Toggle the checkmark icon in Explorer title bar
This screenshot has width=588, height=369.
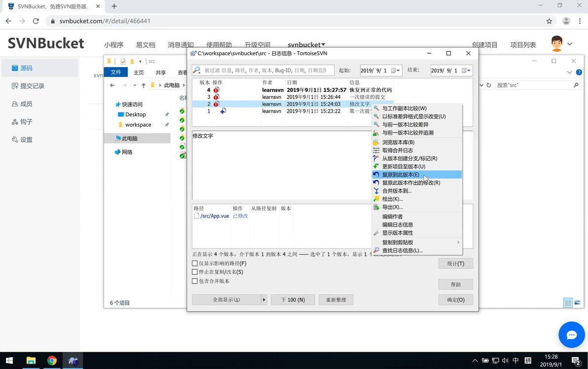(123, 61)
